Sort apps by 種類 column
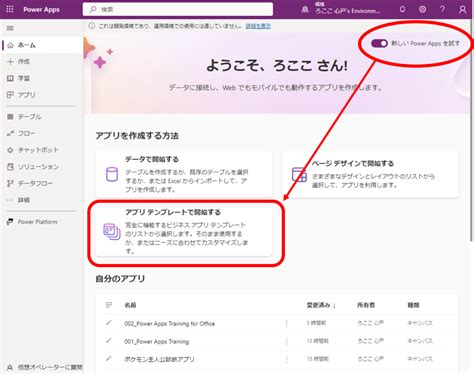The width and height of the screenshot is (474, 374). pos(413,305)
